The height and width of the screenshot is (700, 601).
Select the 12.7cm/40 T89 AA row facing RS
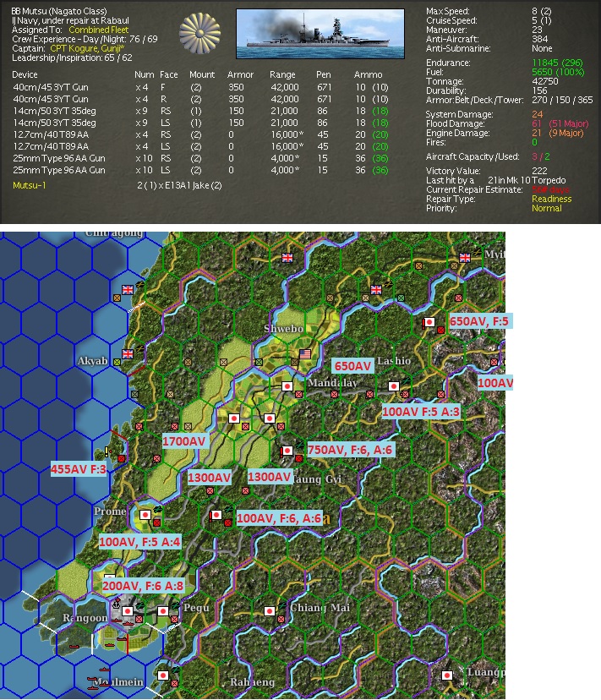(200, 134)
